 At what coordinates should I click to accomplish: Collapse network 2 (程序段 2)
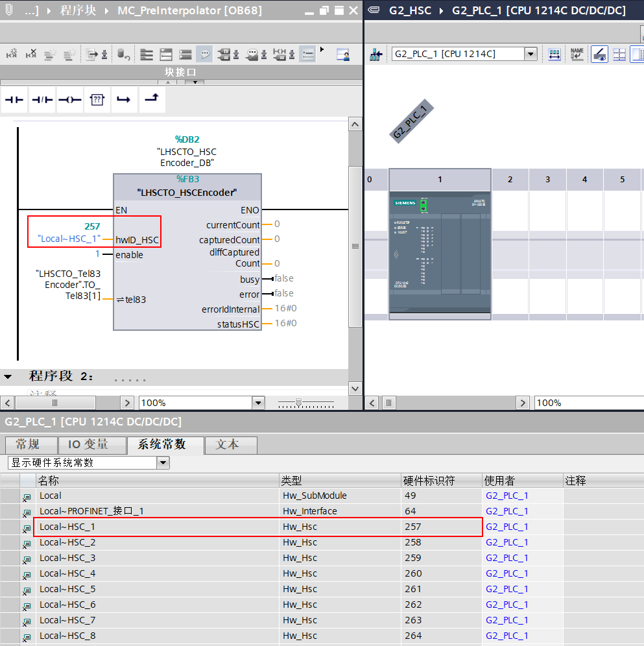(8, 377)
